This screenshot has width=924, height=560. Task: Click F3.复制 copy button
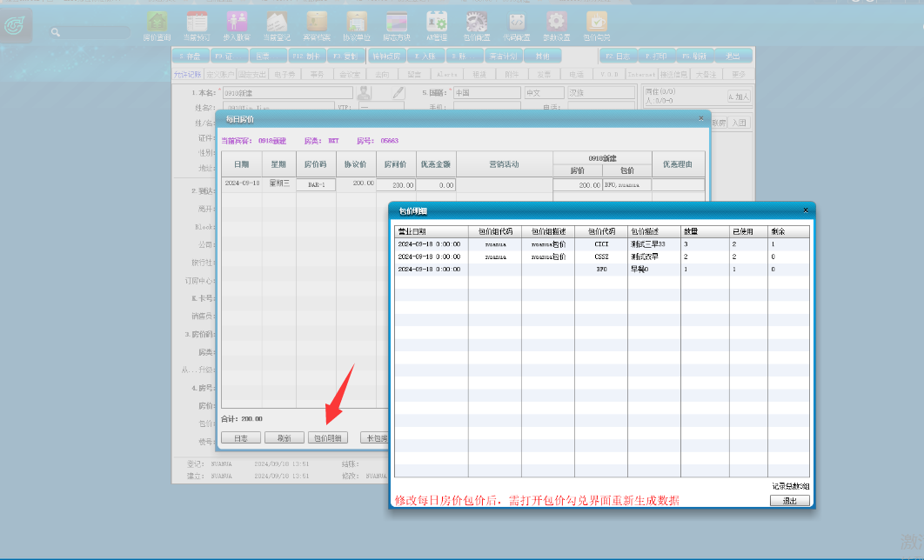(346, 56)
